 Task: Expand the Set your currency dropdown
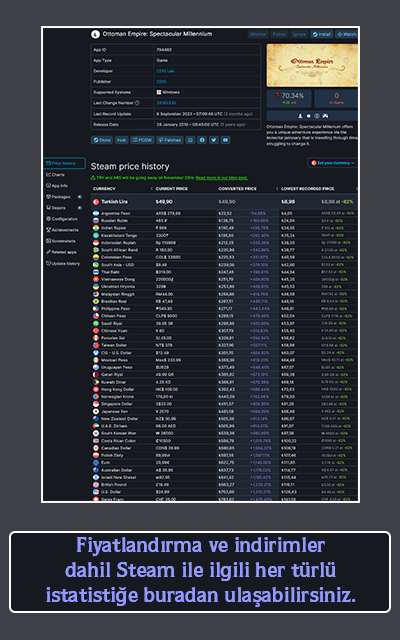click(x=333, y=163)
